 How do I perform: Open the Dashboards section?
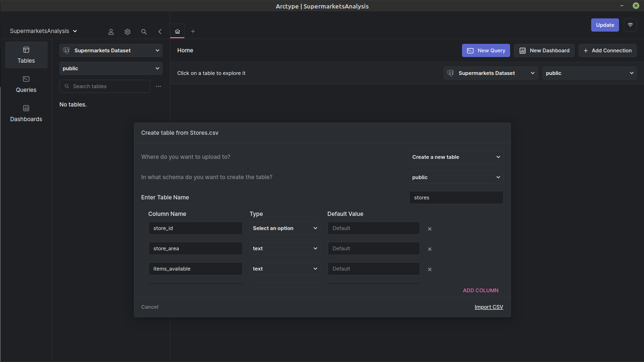pyautogui.click(x=26, y=113)
